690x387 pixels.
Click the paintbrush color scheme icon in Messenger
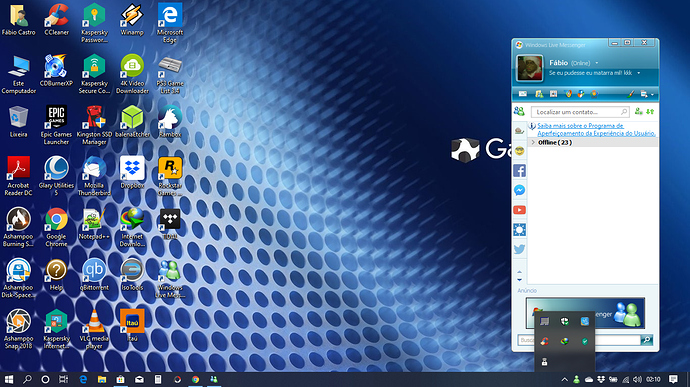tap(631, 94)
